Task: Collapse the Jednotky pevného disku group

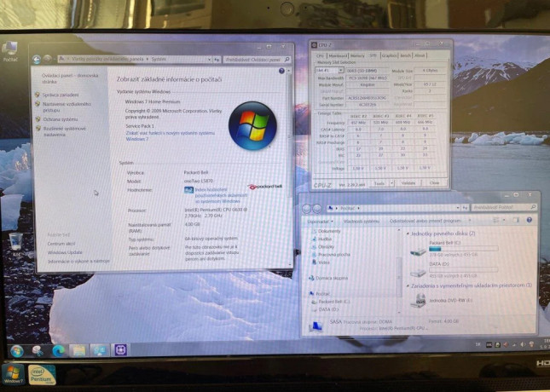Action: coord(408,233)
